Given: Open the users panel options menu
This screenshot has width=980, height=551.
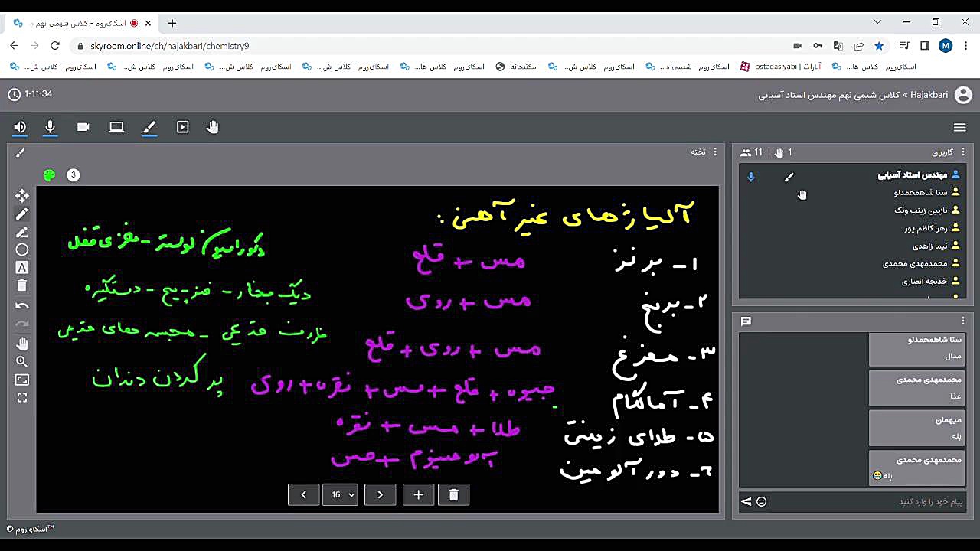Looking at the screenshot, I should click(963, 152).
